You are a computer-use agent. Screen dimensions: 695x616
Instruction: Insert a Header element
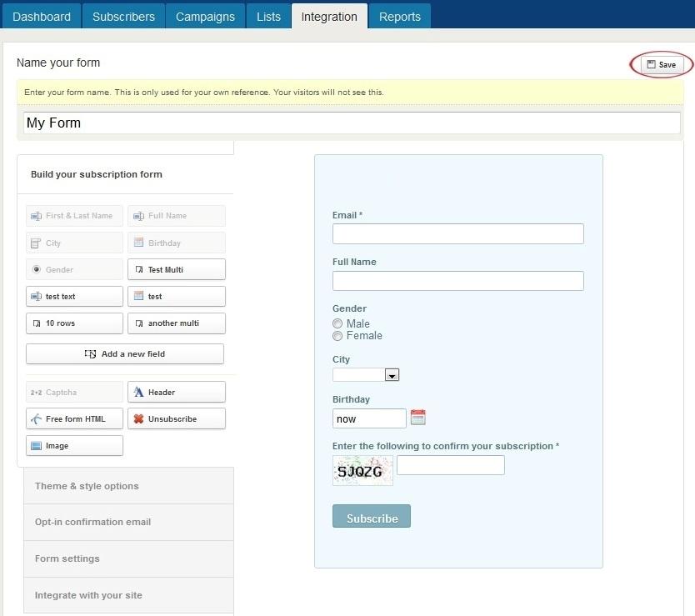pyautogui.click(x=177, y=393)
